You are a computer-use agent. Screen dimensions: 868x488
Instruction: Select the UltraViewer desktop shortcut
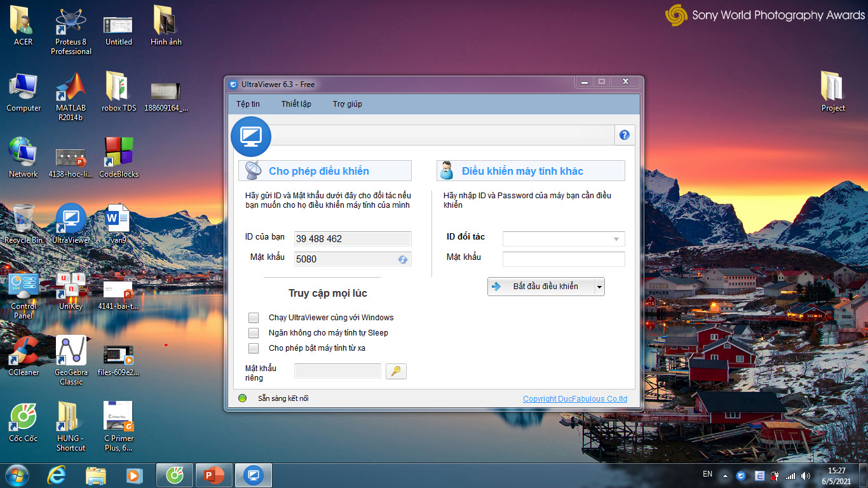pos(71,224)
